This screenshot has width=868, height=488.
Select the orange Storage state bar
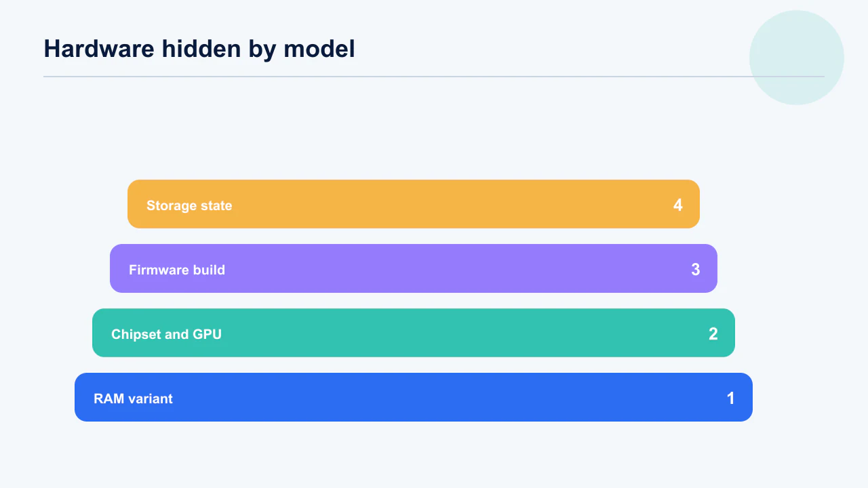[x=414, y=204]
